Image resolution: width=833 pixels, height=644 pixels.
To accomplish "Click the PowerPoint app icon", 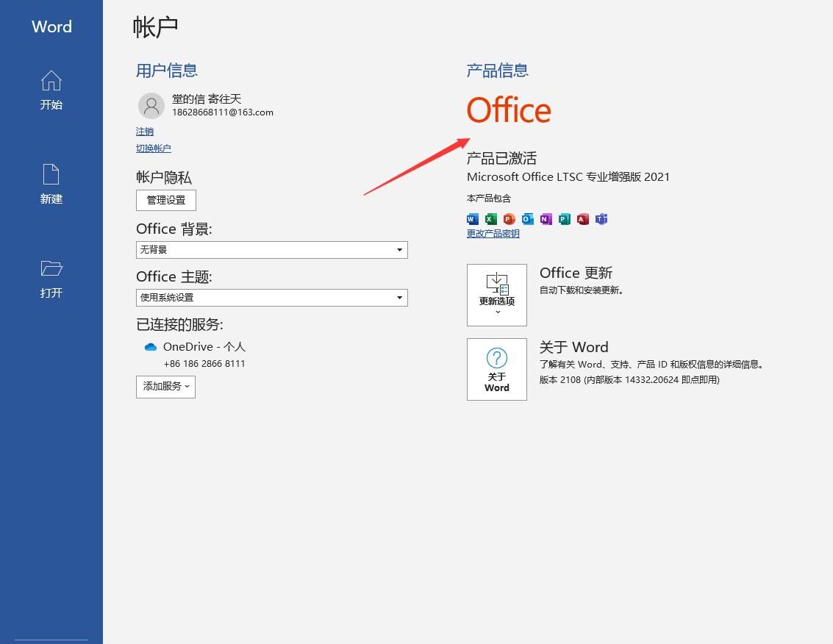I will pyautogui.click(x=510, y=219).
